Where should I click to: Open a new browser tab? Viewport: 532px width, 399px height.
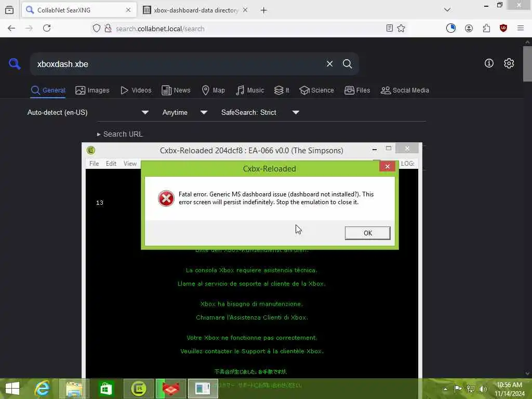pyautogui.click(x=263, y=10)
